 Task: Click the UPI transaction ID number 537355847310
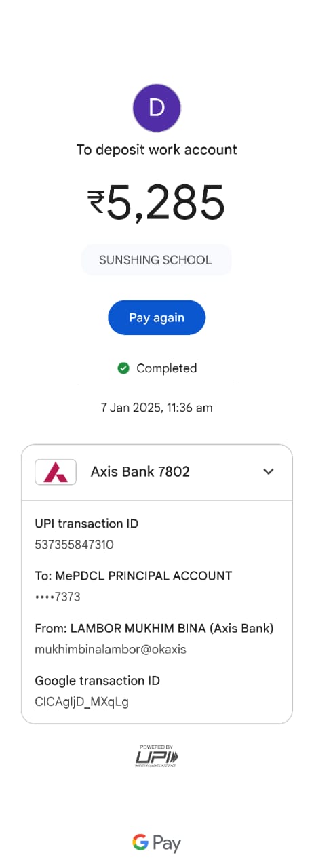click(74, 545)
